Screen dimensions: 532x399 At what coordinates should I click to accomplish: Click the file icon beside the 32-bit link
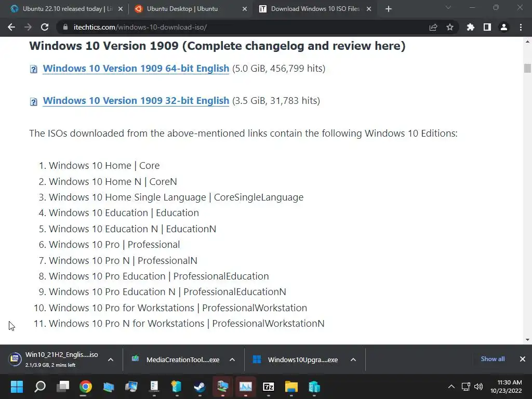[34, 102]
